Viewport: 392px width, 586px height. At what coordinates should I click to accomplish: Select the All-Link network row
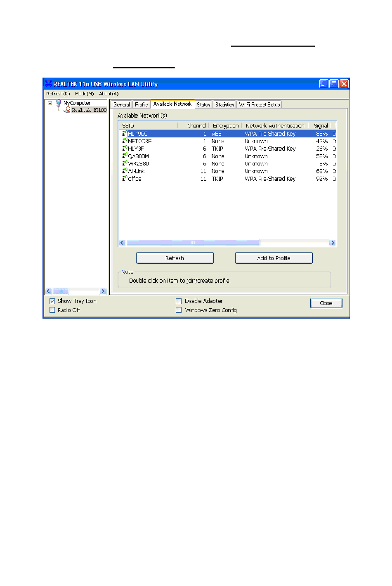(227, 171)
